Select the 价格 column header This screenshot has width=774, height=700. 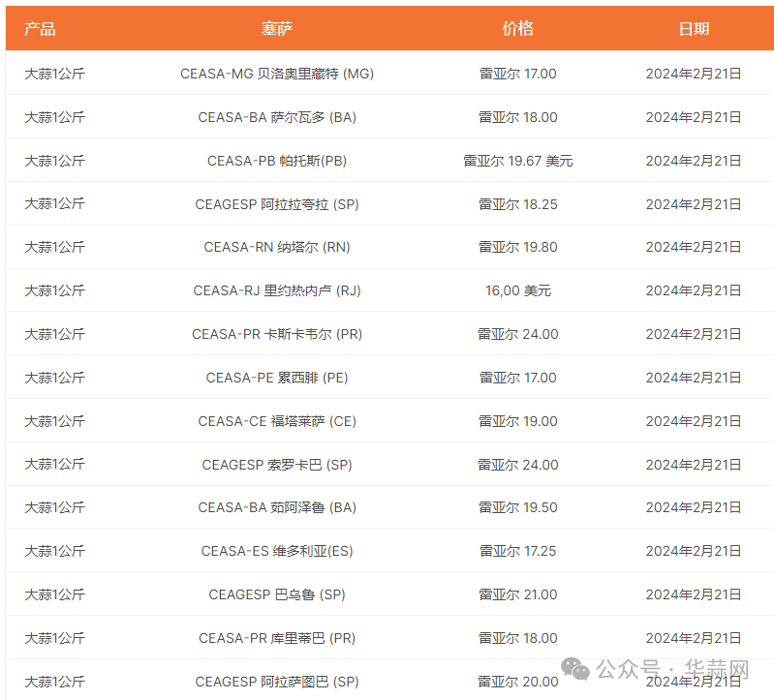517,29
